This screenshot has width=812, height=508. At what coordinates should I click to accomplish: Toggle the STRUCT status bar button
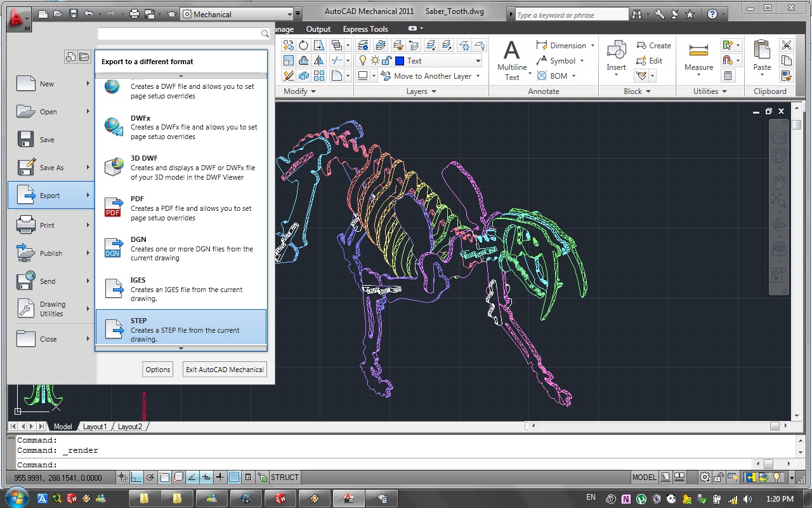pos(285,478)
